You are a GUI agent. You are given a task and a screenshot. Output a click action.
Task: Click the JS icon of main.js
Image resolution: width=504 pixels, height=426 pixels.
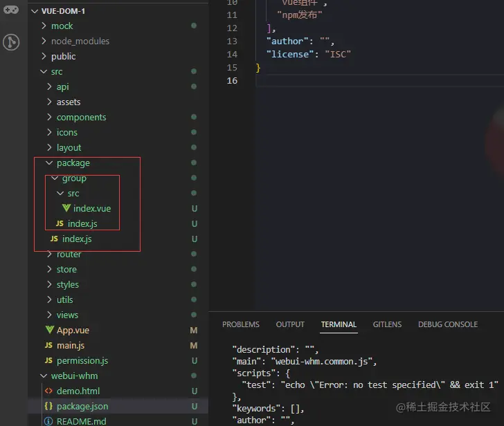click(x=48, y=345)
